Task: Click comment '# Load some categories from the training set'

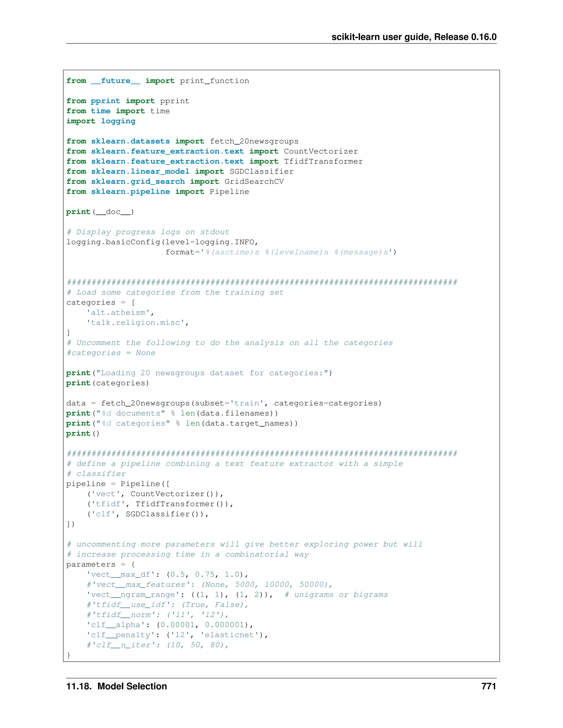Action: point(175,292)
